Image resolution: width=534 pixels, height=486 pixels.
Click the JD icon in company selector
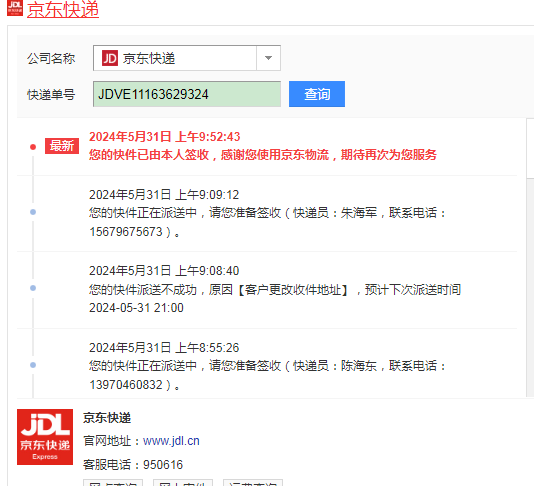pyautogui.click(x=110, y=58)
